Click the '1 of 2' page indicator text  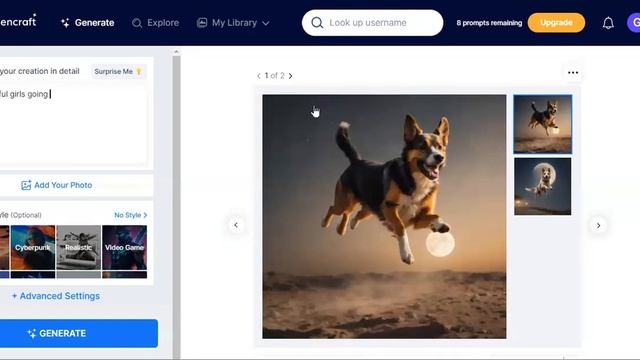(x=274, y=76)
